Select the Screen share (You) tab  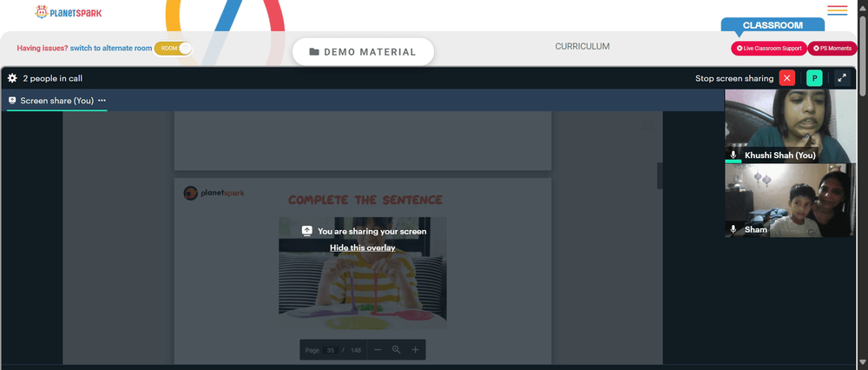57,101
